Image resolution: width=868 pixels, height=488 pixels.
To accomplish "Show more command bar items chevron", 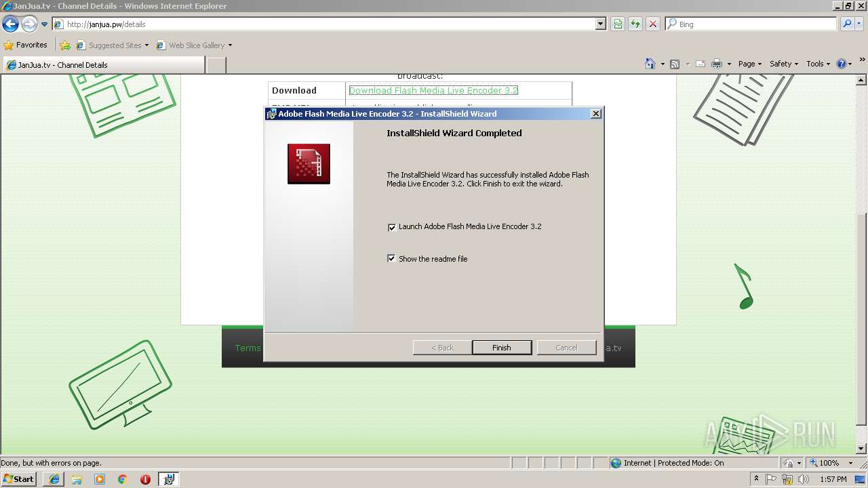I will (x=863, y=61).
